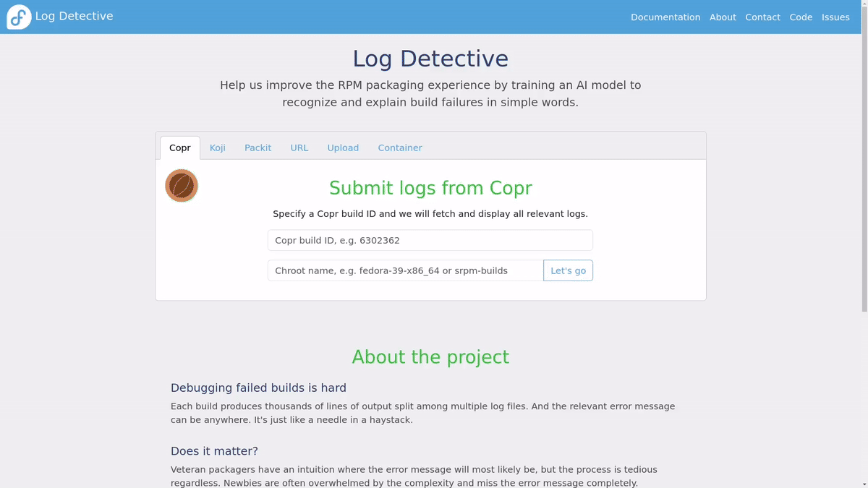The image size is (868, 488).
Task: Switch to the Packit tab
Action: (x=258, y=147)
